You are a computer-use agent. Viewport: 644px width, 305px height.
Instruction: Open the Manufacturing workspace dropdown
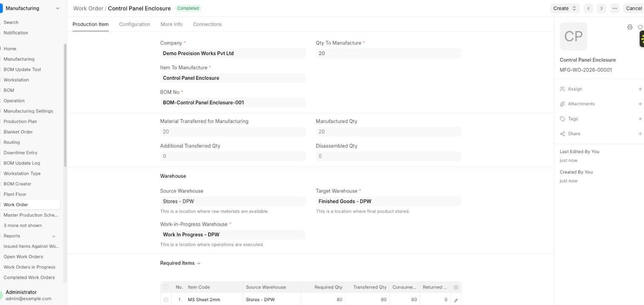[32, 8]
